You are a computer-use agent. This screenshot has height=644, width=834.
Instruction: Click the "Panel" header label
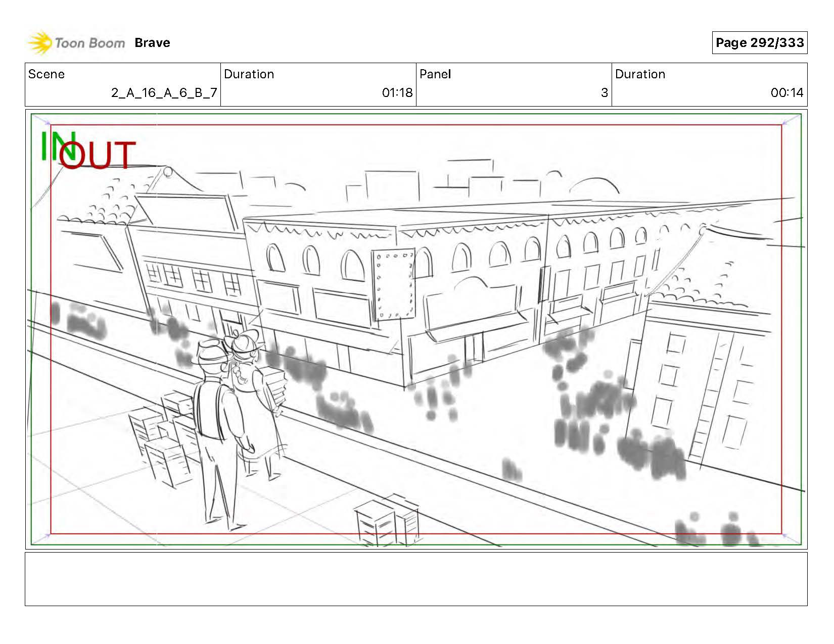(x=435, y=74)
